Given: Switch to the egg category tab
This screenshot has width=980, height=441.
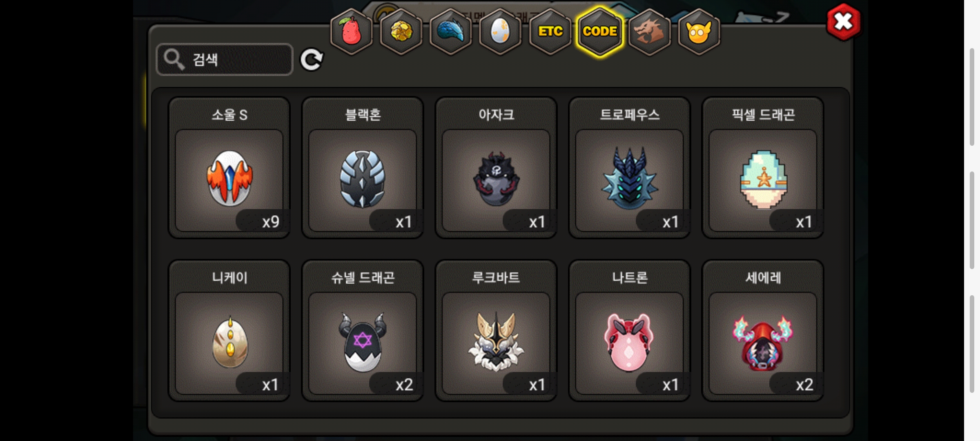Looking at the screenshot, I should 500,32.
